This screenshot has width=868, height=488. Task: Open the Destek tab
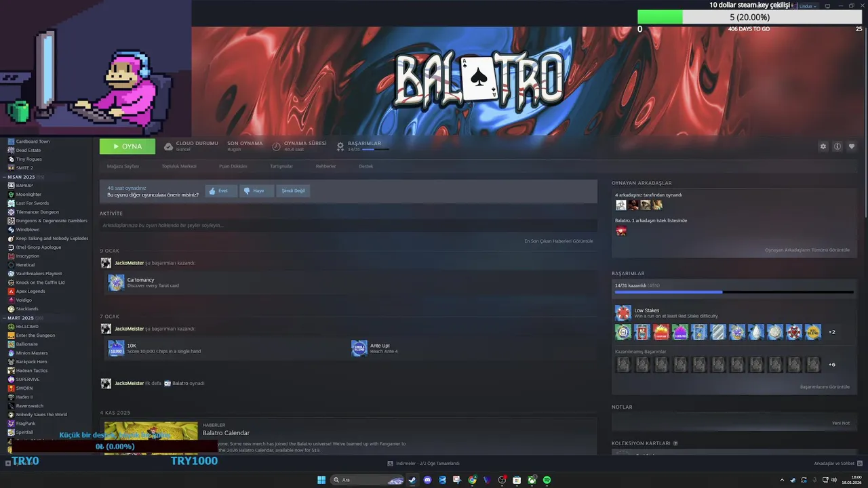pos(366,166)
